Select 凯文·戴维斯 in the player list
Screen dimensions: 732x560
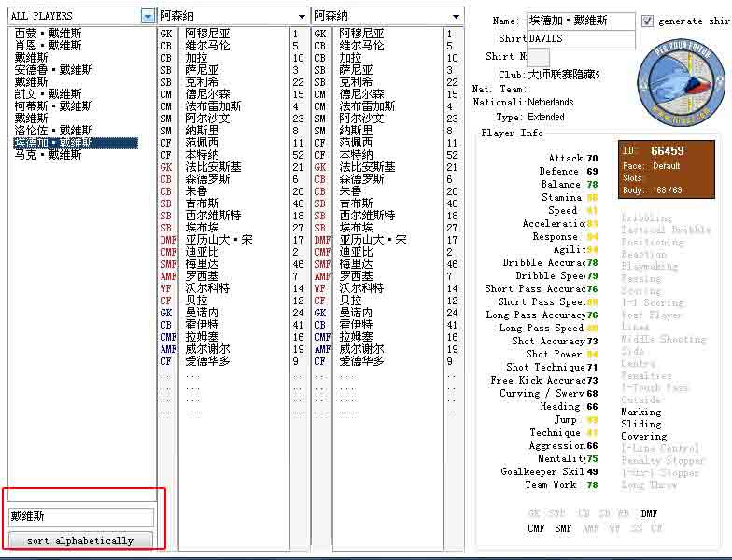[49, 93]
